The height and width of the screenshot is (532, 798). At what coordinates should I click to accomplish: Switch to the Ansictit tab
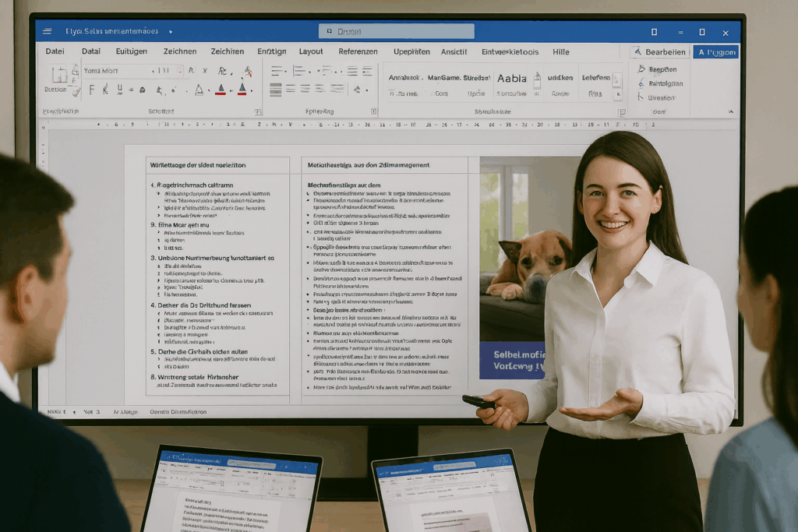[x=454, y=51]
